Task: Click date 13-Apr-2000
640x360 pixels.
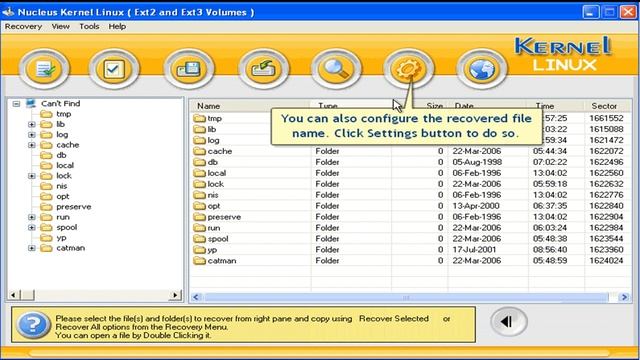Action: coord(476,206)
